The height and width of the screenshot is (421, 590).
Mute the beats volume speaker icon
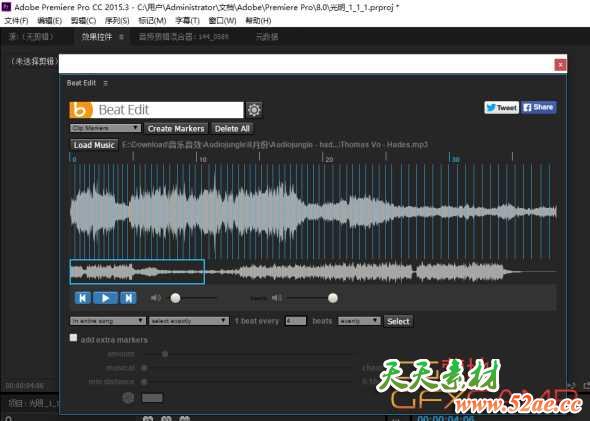(x=277, y=298)
